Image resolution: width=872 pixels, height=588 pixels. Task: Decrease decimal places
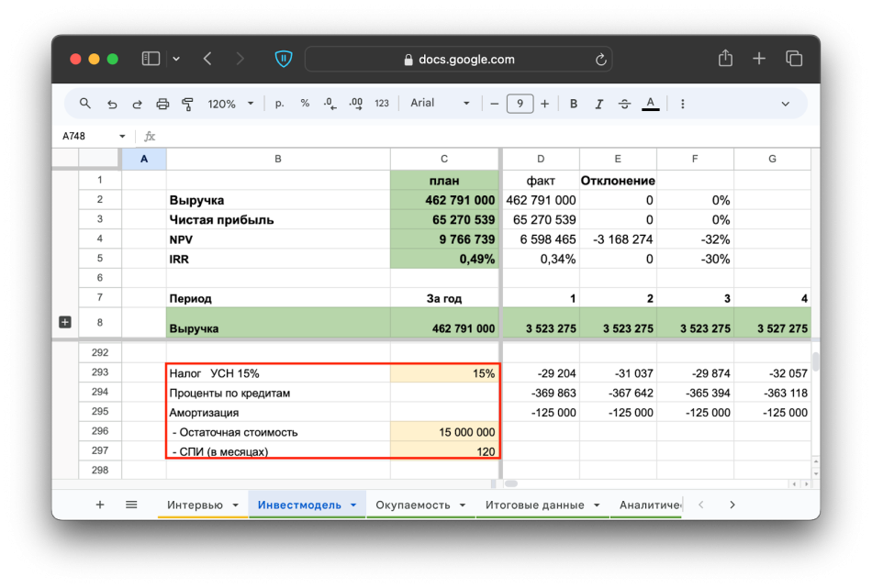330,104
